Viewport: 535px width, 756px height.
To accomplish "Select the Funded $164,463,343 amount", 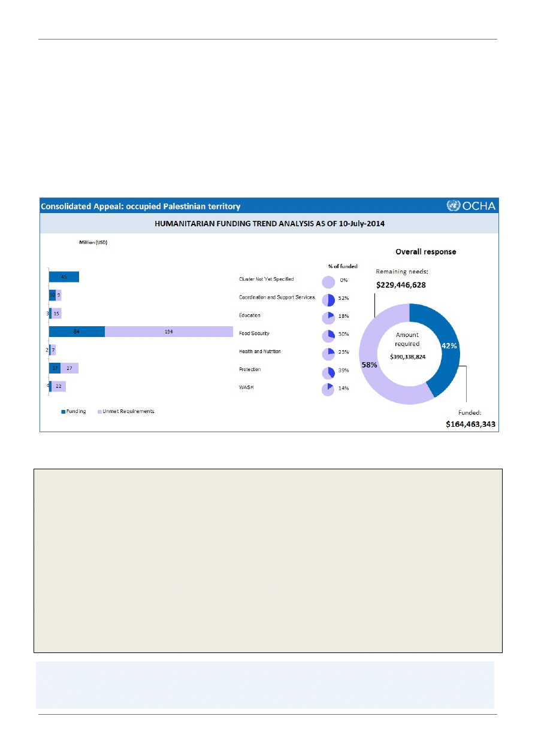I will [471, 424].
